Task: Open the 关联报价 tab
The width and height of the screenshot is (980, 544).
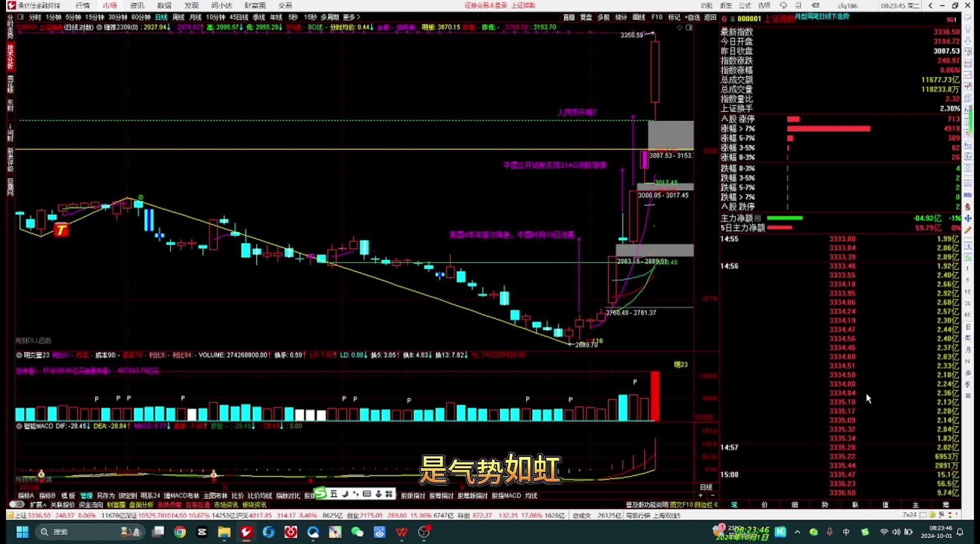Action: point(63,505)
